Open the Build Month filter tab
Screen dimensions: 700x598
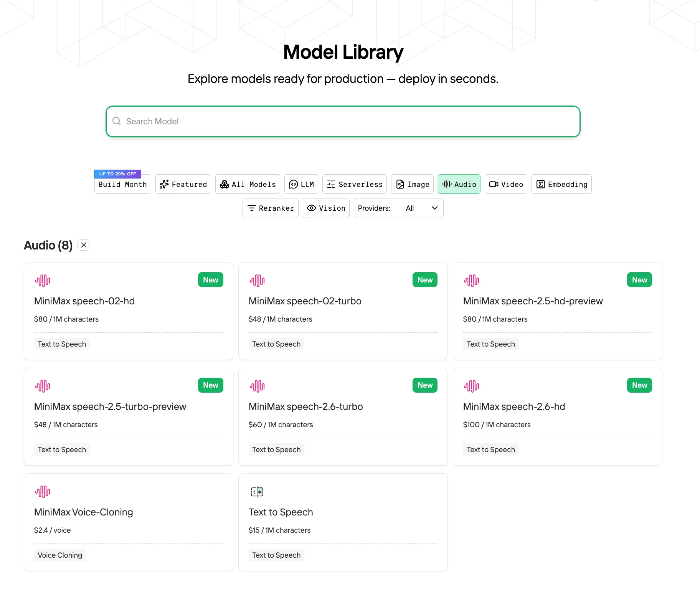click(x=122, y=184)
